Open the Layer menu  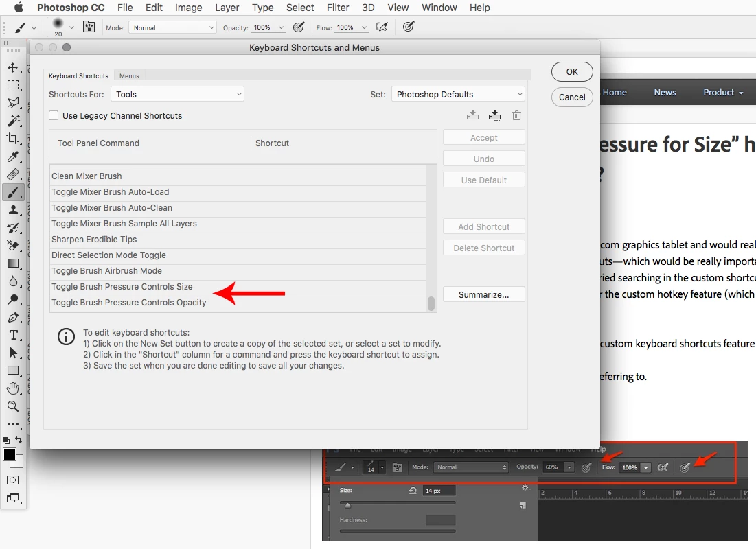coord(227,8)
